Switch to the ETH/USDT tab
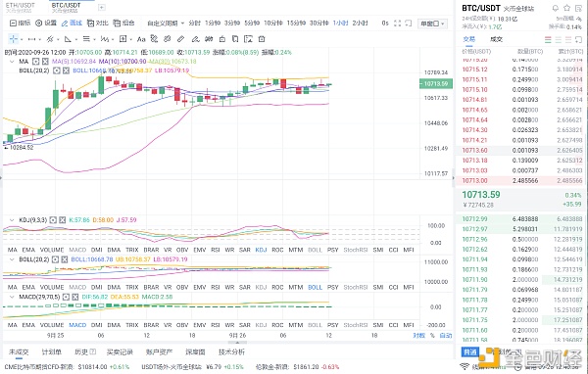This screenshot has height=374, width=588. point(21,7)
